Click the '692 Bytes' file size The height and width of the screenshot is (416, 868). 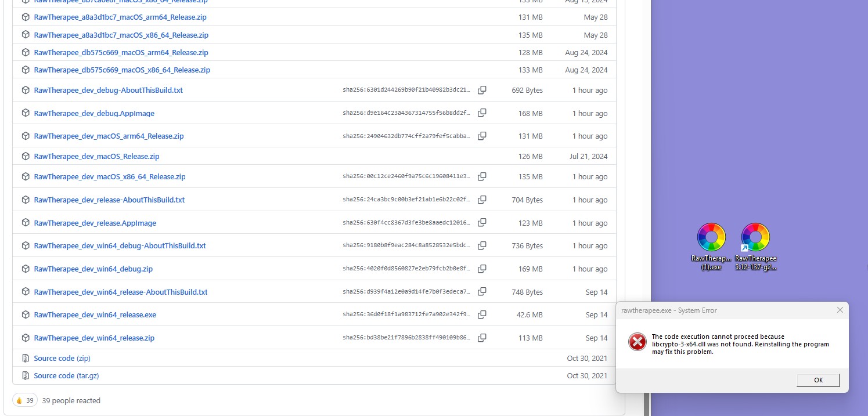tap(527, 91)
